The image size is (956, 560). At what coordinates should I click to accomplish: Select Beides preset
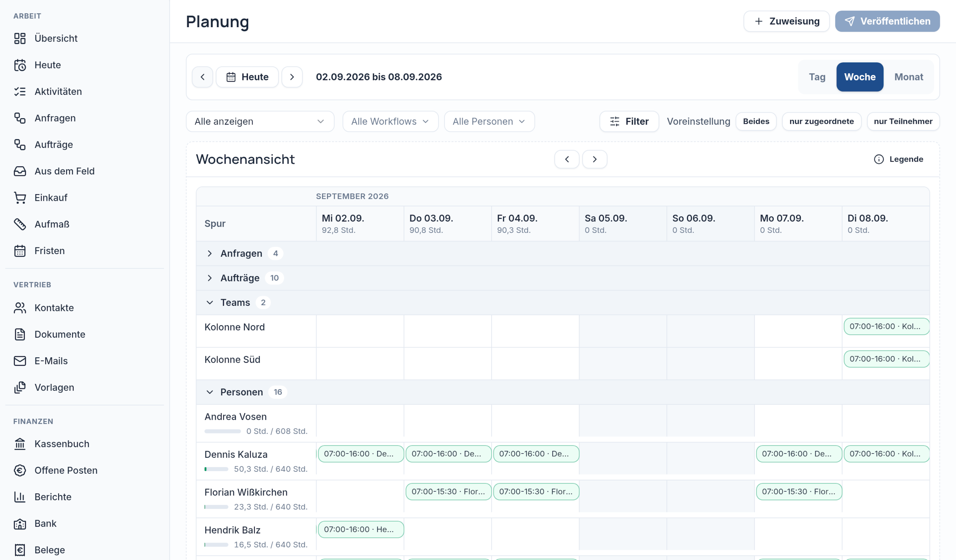[x=756, y=121]
